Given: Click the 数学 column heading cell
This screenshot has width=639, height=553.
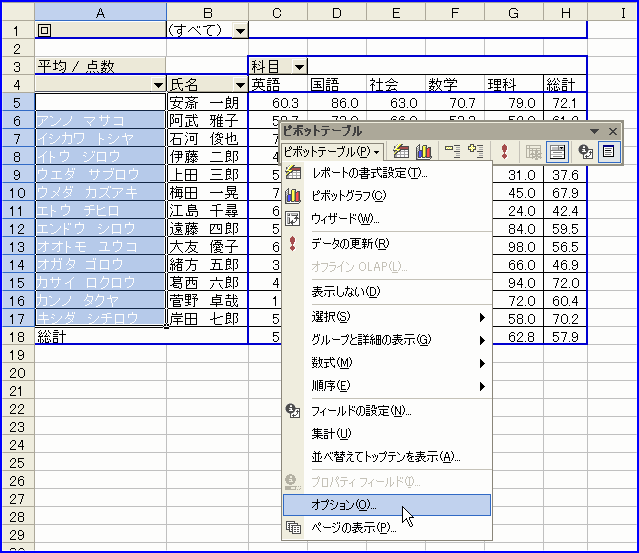Looking at the screenshot, I should tap(455, 84).
